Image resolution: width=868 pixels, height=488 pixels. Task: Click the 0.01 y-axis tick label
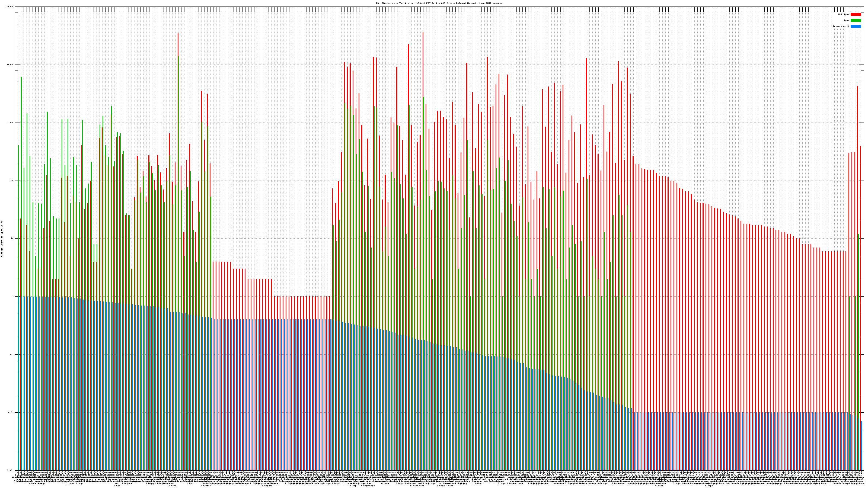(11, 412)
